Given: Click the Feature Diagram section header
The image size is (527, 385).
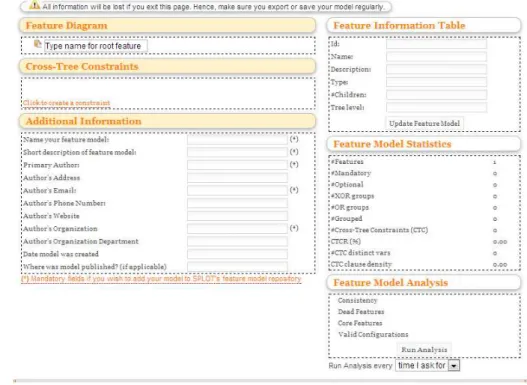Looking at the screenshot, I should point(167,26).
